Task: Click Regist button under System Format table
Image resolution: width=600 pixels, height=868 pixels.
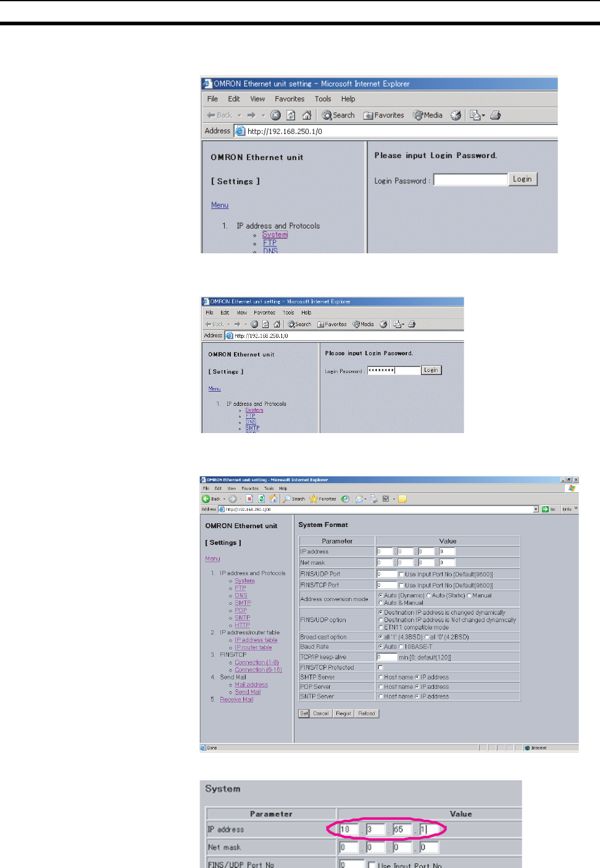Action: pos(343,713)
